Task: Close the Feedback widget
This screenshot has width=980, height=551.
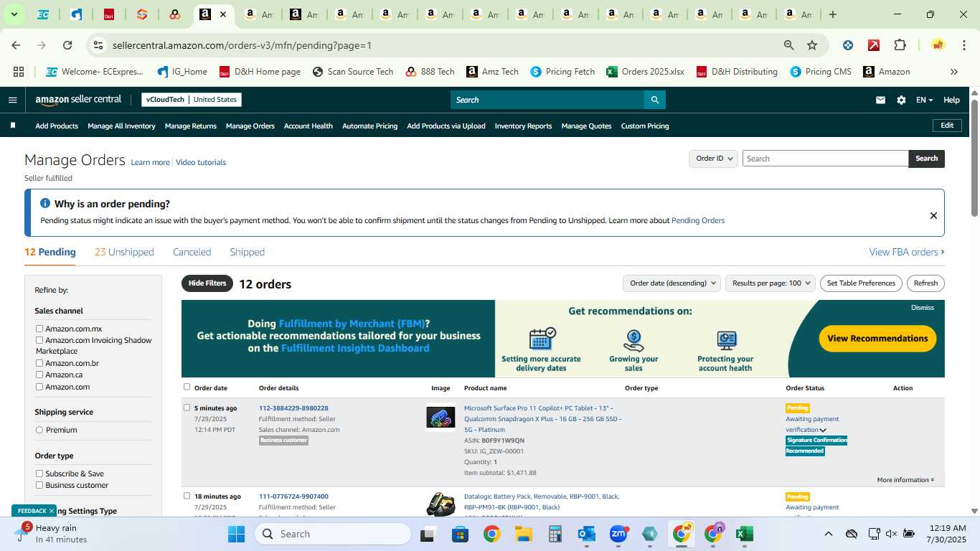Action: click(x=52, y=511)
